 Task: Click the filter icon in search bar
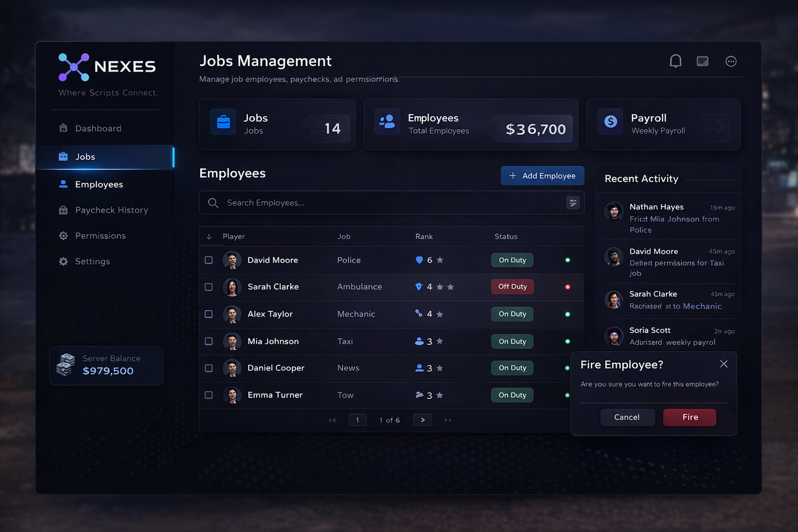coord(573,203)
